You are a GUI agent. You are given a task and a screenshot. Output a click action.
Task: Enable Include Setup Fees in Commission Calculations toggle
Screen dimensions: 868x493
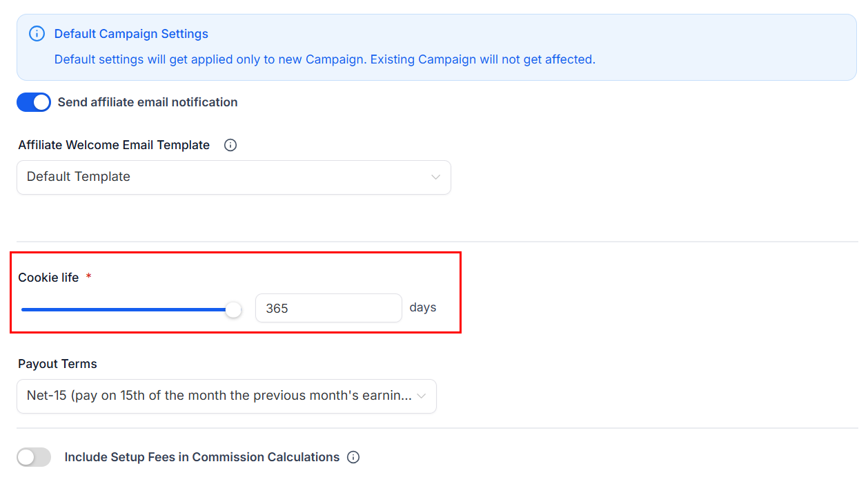click(34, 457)
